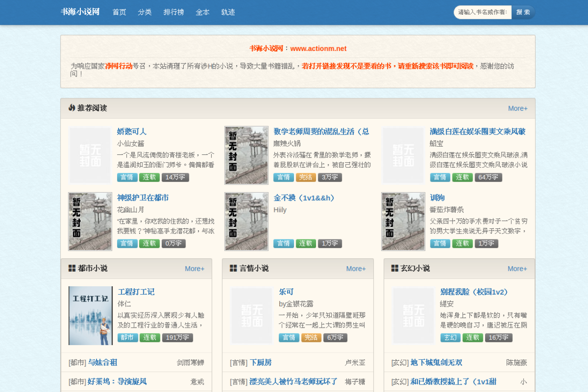Open 地下城鬼剑无双 in 玄幻 list
This screenshot has width=588, height=392.
[x=436, y=363]
